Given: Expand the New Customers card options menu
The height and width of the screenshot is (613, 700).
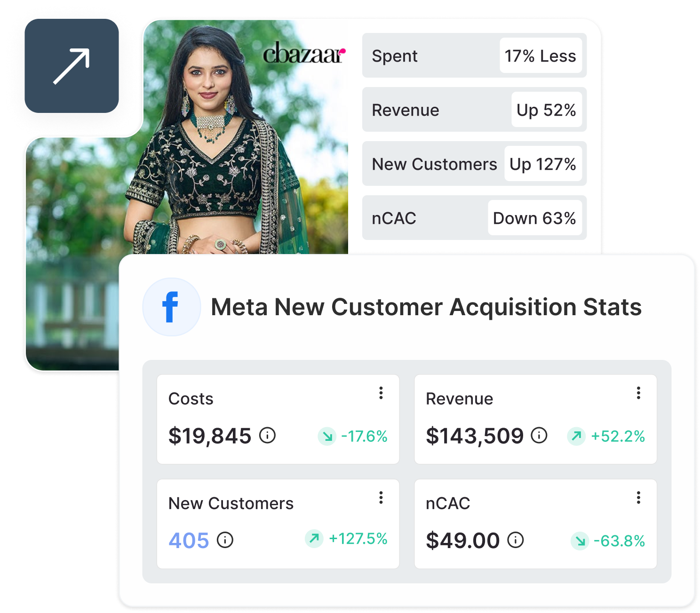Looking at the screenshot, I should 381,497.
